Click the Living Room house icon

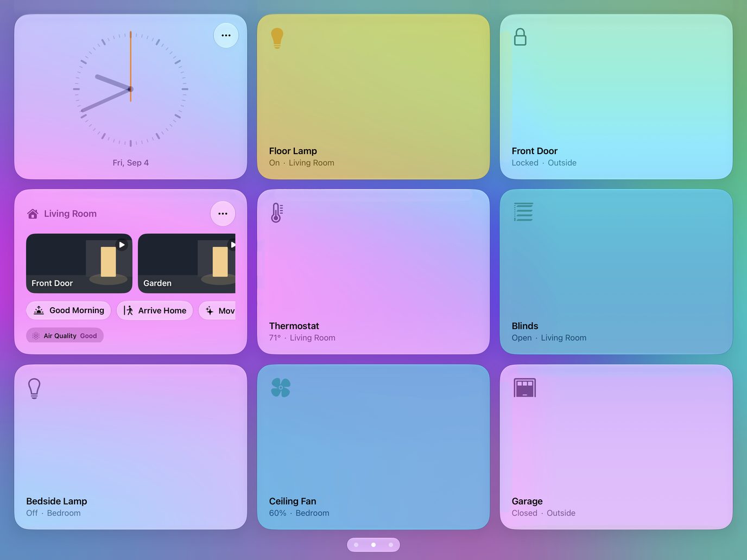(x=33, y=214)
